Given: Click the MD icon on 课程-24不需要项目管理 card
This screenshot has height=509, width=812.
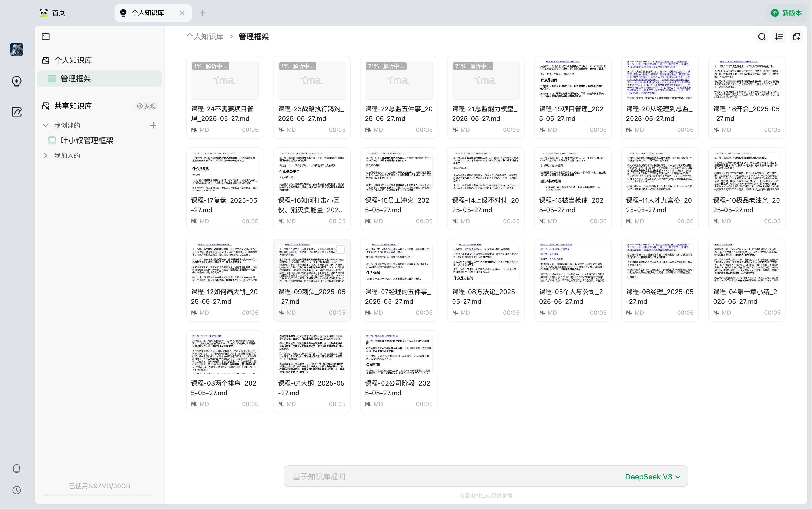Looking at the screenshot, I should [x=194, y=130].
